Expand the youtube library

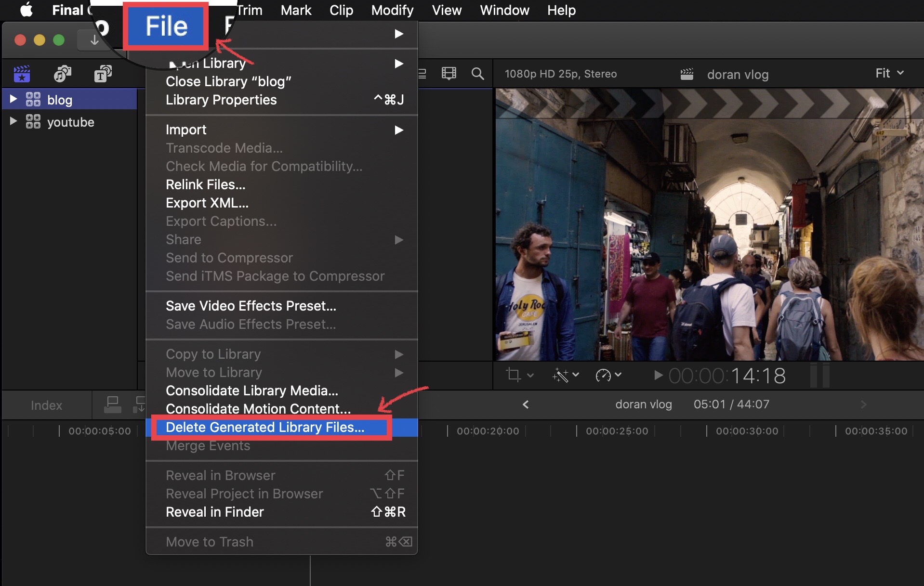[x=13, y=121]
